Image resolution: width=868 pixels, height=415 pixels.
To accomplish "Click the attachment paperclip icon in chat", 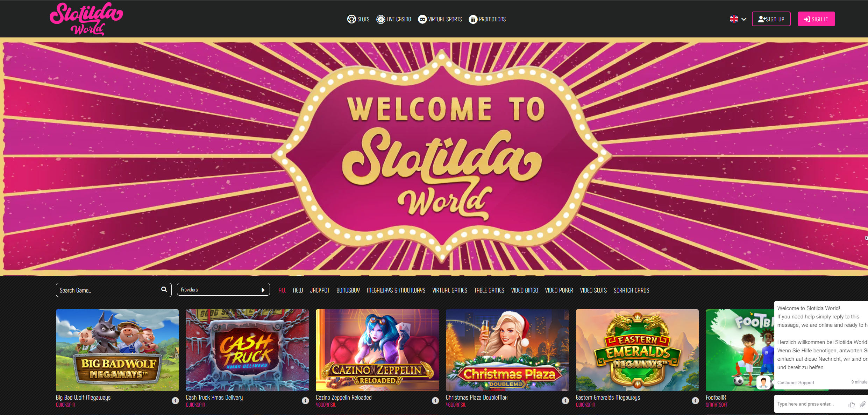I will (862, 405).
